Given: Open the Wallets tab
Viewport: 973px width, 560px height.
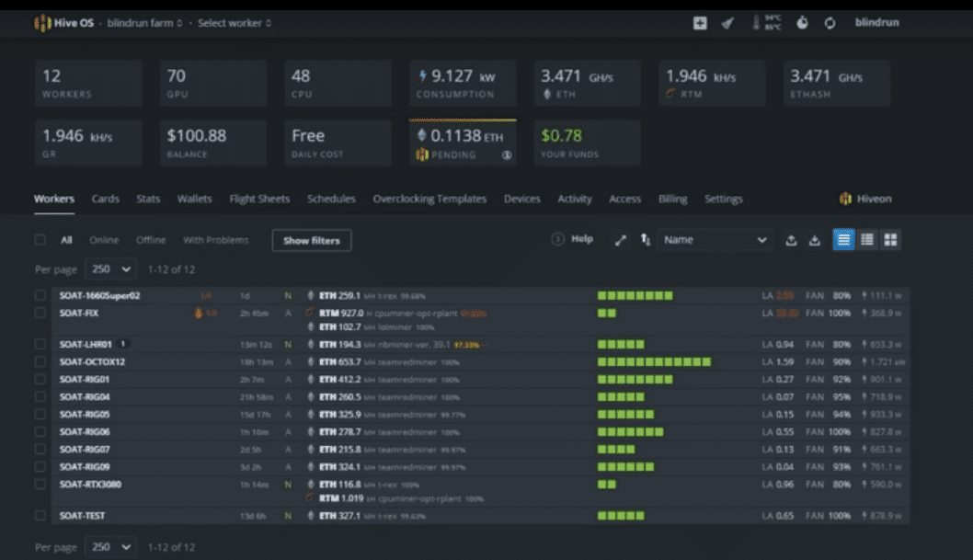Looking at the screenshot, I should [194, 199].
